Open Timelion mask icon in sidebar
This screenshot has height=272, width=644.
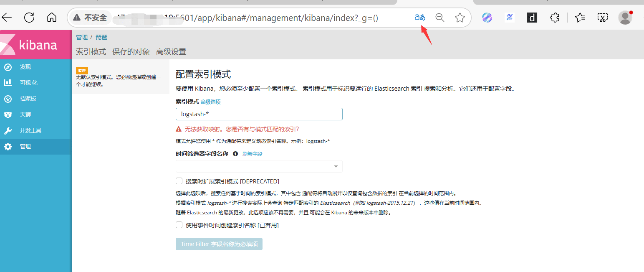8,114
